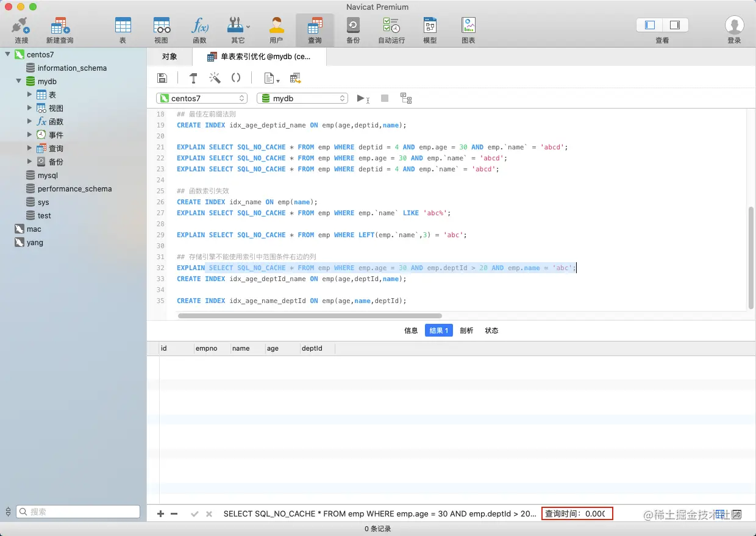Image resolution: width=756 pixels, height=536 pixels.
Task: Select the 查询 query toolbar icon
Action: [x=315, y=30]
